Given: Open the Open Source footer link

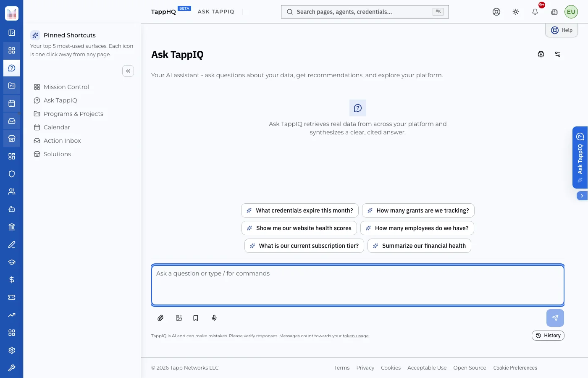Looking at the screenshot, I should (x=470, y=368).
